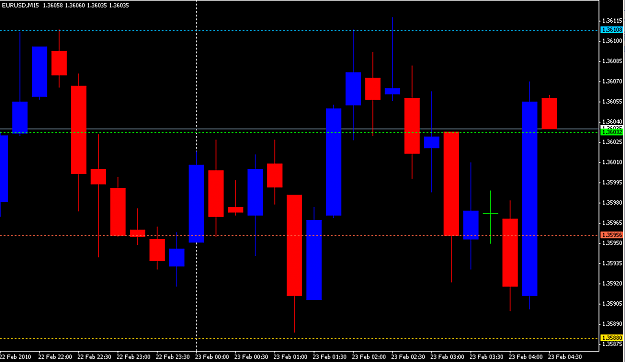Select the orange price label on the scale
Screen dimensions: 625x362
coord(612,235)
